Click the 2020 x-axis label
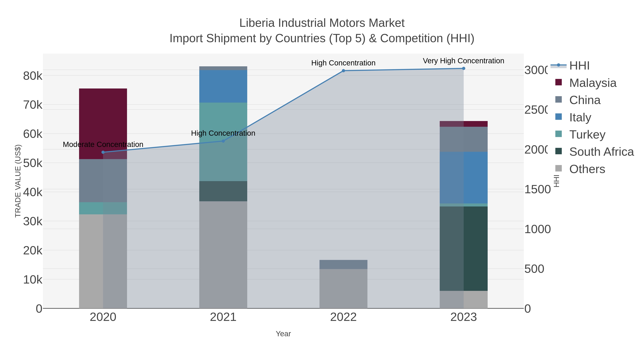644x362 pixels. [103, 317]
